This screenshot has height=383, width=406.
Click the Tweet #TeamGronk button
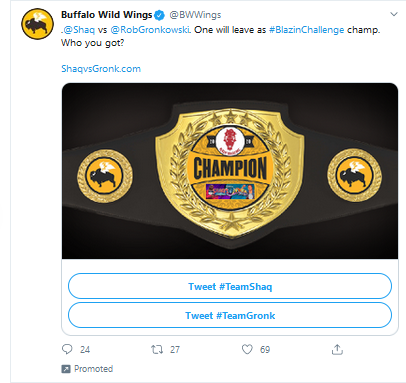[230, 315]
